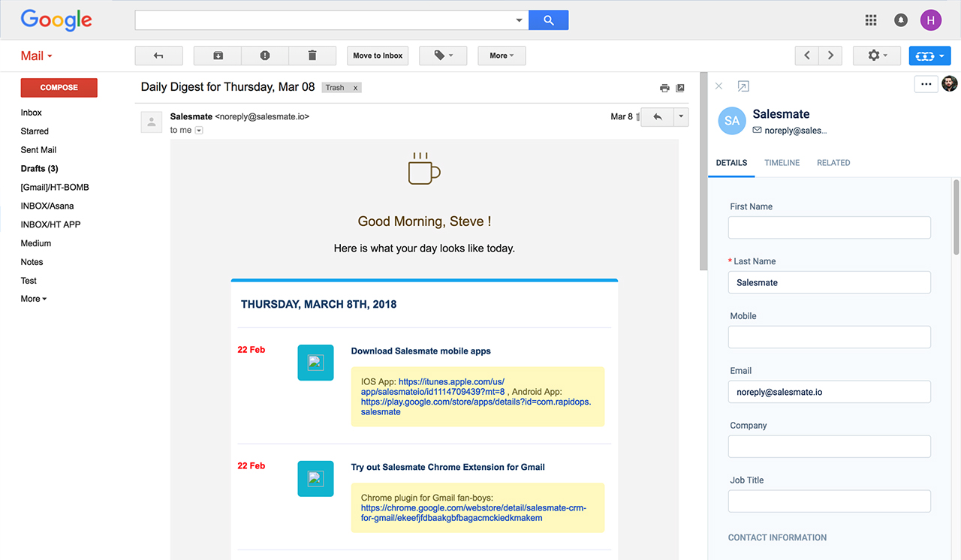The image size is (961, 560).
Task: Open the Settings gear dropdown
Action: coord(877,56)
